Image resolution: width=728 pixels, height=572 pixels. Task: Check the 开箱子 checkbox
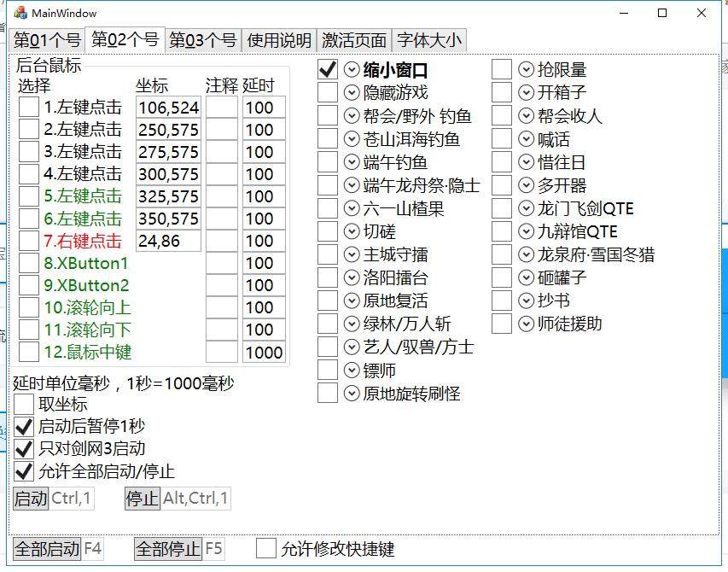pos(502,92)
